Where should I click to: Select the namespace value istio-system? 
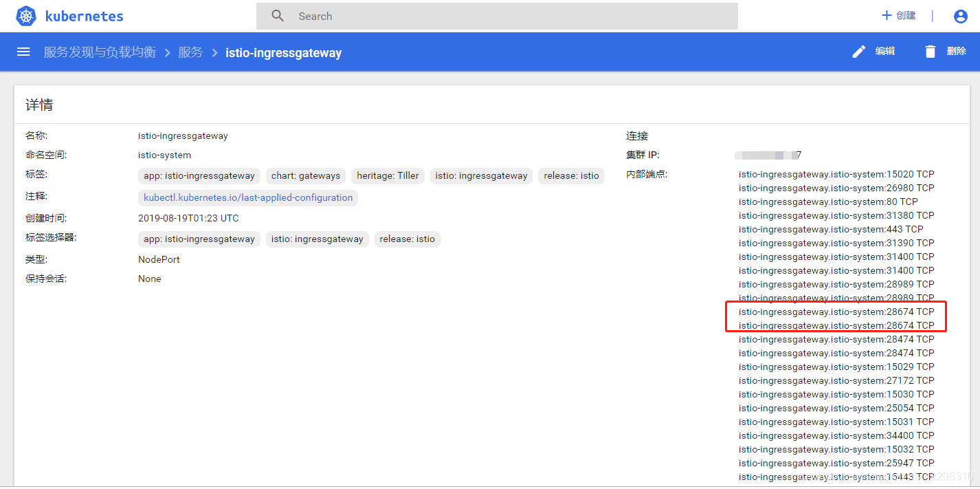click(164, 155)
